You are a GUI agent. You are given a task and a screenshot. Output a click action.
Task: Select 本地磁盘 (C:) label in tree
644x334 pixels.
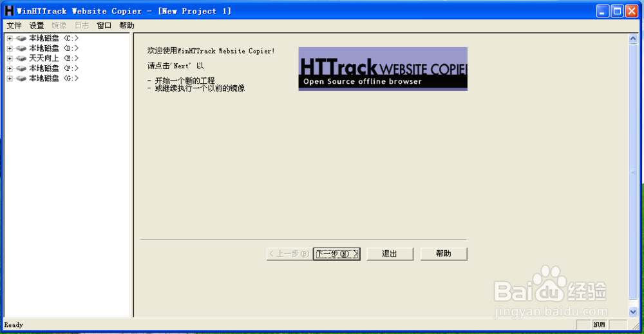point(53,39)
